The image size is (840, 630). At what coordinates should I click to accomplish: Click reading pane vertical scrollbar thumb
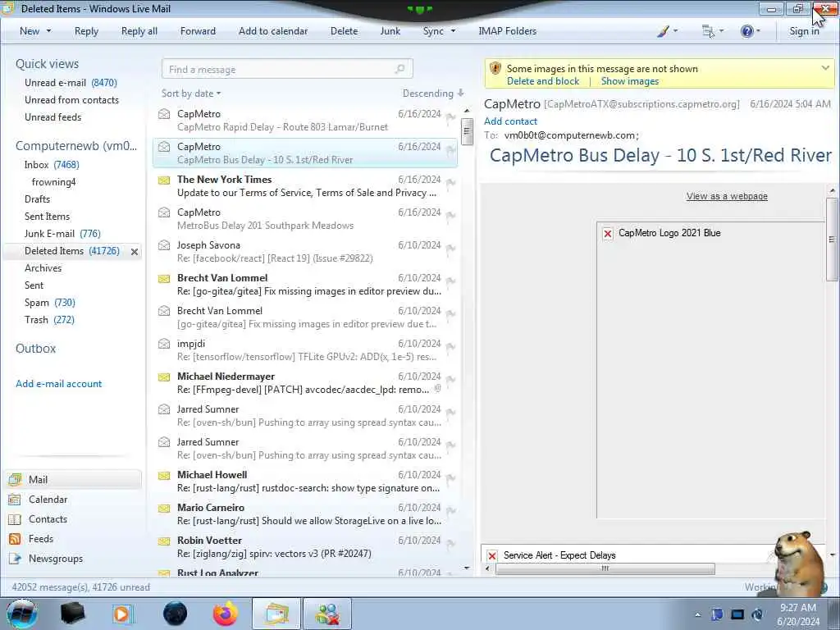(832, 239)
